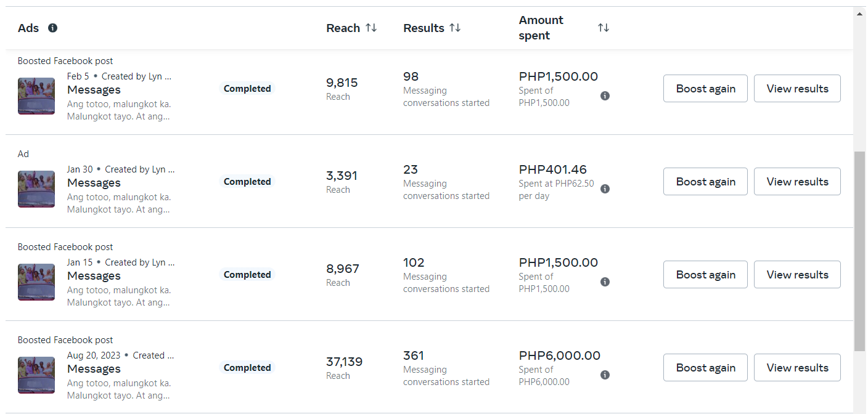Open spend info icon for Jan 15 ad
This screenshot has height=414, width=868.
(605, 282)
